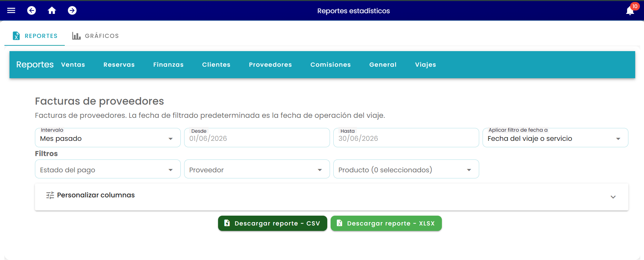The height and width of the screenshot is (260, 644).
Task: Open the notifications bell
Action: coord(630,11)
